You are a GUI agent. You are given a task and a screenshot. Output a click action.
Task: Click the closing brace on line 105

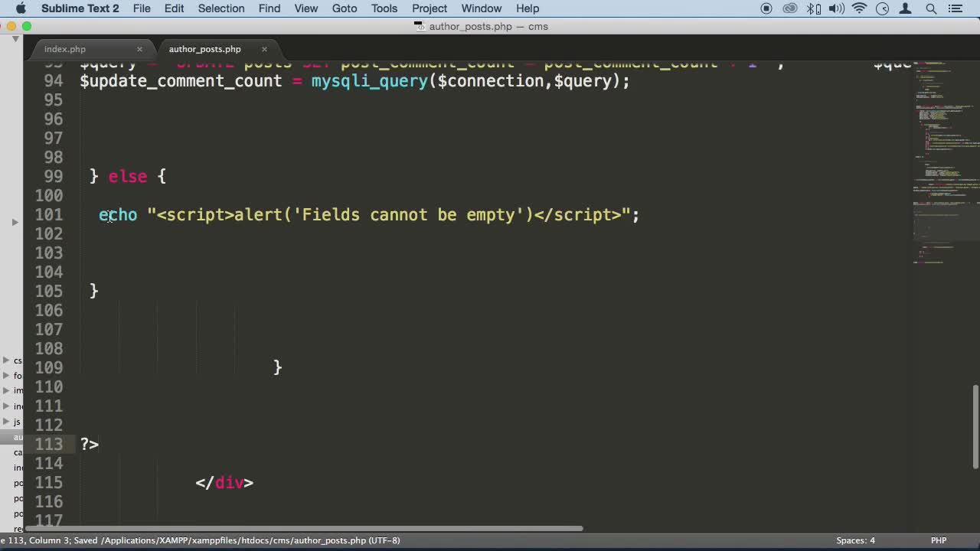pos(94,292)
